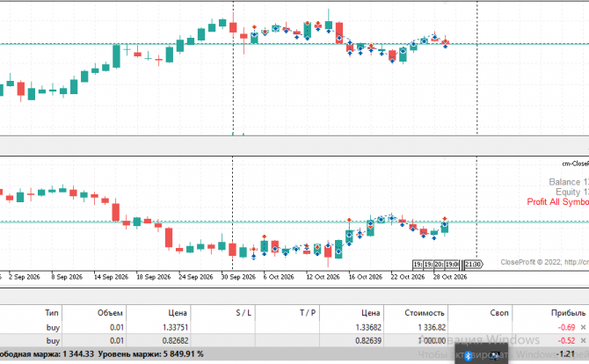
Task: Click volume 0.01 in the 0.82682 row
Action: pos(117,341)
